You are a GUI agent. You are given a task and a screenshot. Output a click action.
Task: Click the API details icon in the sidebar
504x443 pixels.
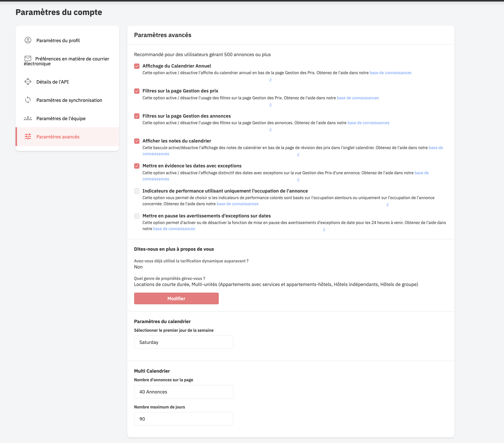point(28,82)
